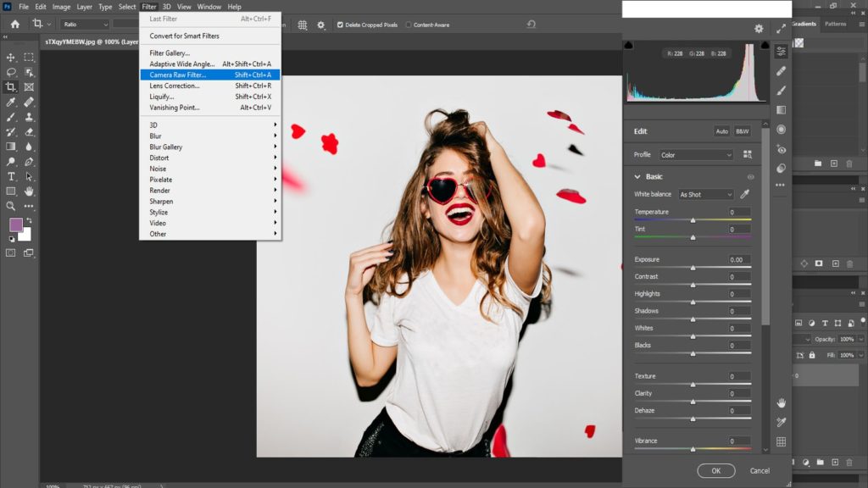This screenshot has width=868, height=488.
Task: Choose Liquify from the Filter menu
Action: point(210,97)
